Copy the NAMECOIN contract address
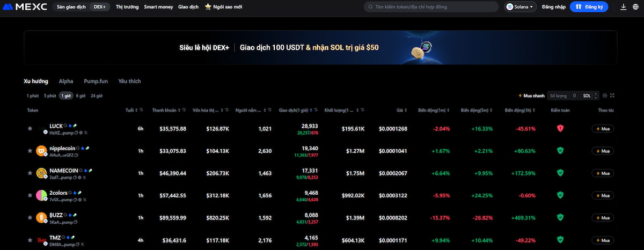Image resolution: width=644 pixels, height=250 pixels. 76,177
